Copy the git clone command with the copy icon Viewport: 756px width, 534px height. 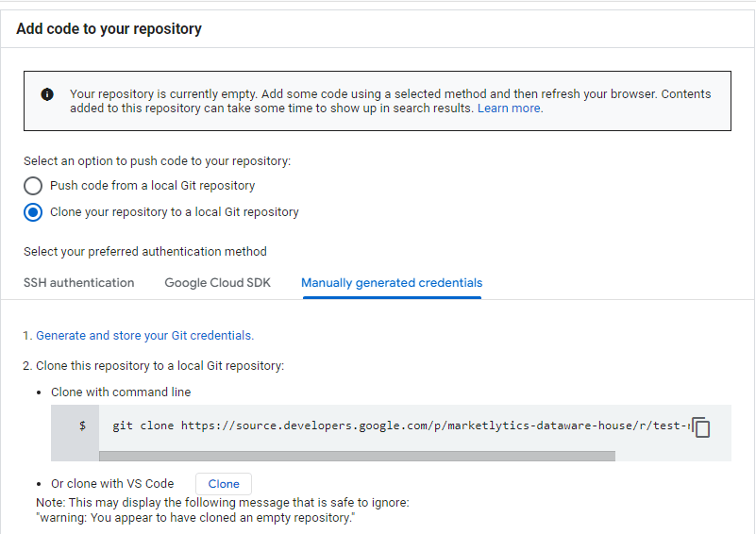point(700,426)
